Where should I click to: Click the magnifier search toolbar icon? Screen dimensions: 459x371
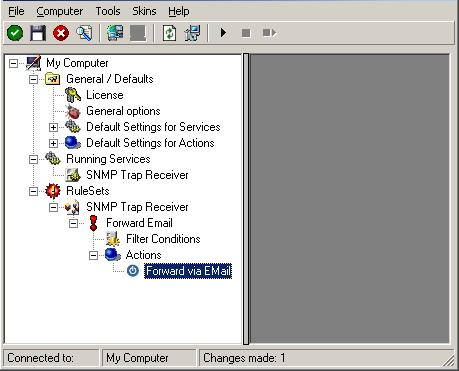click(x=84, y=33)
